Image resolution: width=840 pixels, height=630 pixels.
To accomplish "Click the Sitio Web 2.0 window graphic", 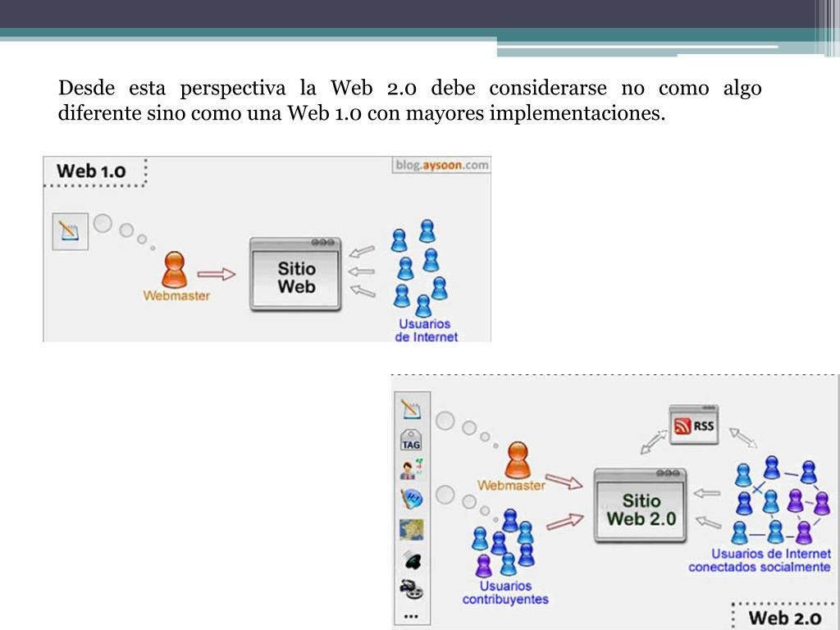I will coord(640,506).
